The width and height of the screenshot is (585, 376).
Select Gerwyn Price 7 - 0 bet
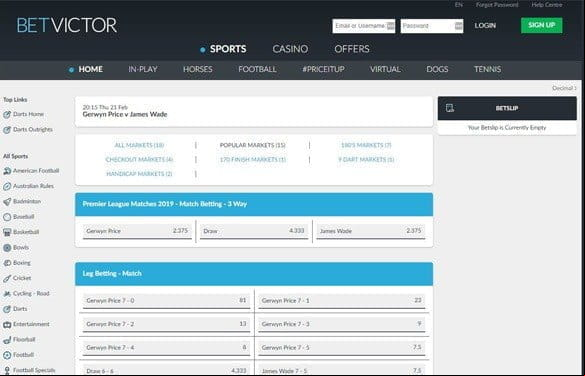pos(166,301)
